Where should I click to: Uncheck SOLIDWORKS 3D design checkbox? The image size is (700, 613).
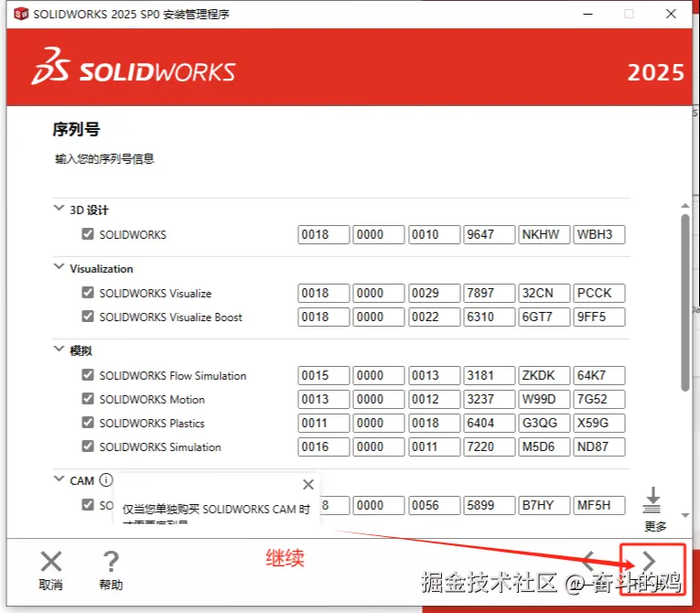coord(88,234)
